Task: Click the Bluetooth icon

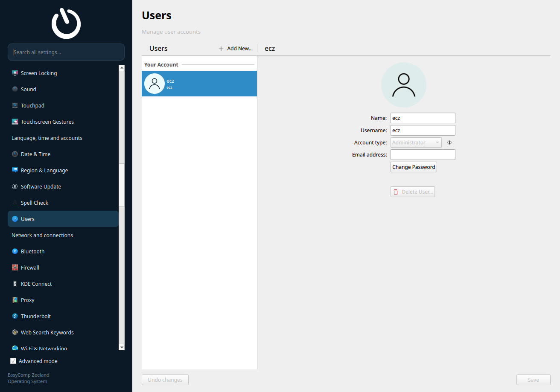Action: (15, 251)
